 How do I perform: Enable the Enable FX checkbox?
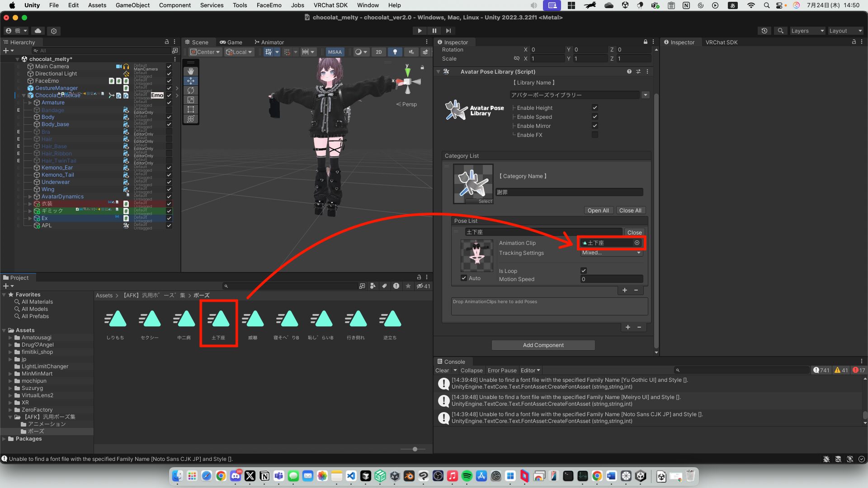point(595,135)
